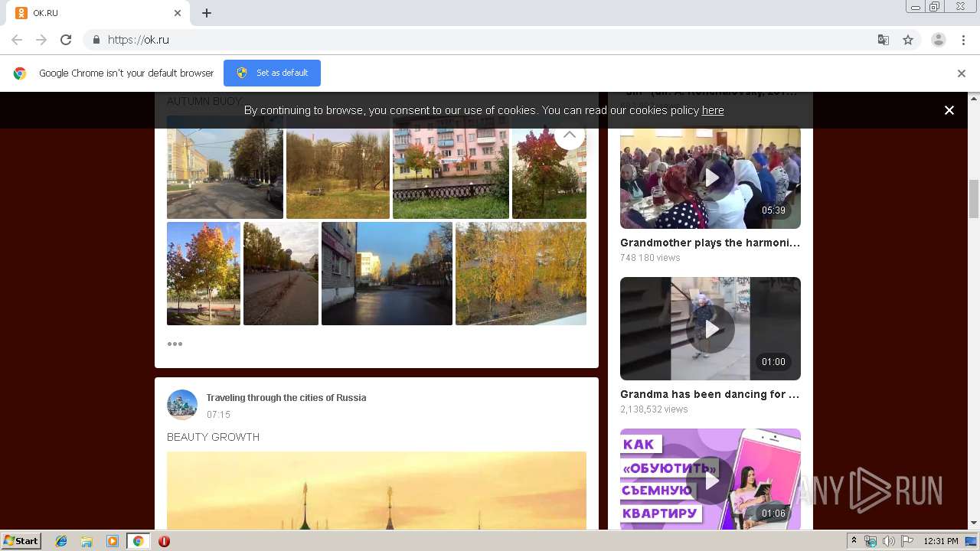Screen dimensions: 980x551
Task: Click the 748 180 views text
Action: pos(650,258)
